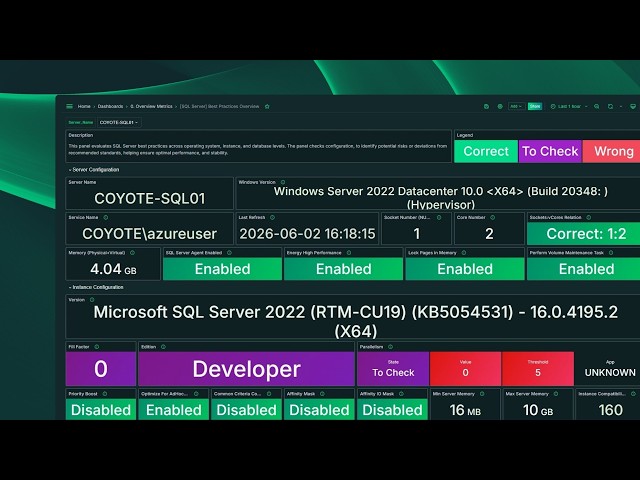The image size is (640, 480).
Task: Click the info icon beside Max Server Memory
Action: pyautogui.click(x=556, y=394)
